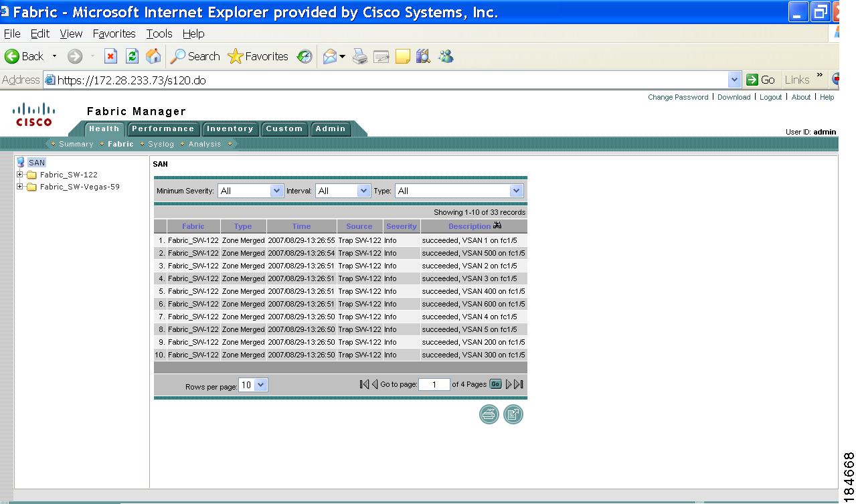Switch to the Inventory tab
Viewport: 856px width, 504px height.
click(x=230, y=129)
